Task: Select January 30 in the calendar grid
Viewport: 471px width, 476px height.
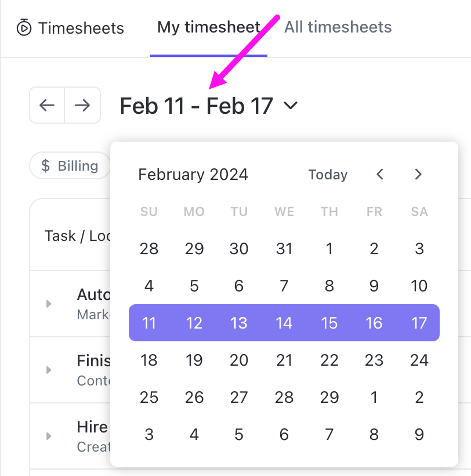Action: [239, 249]
